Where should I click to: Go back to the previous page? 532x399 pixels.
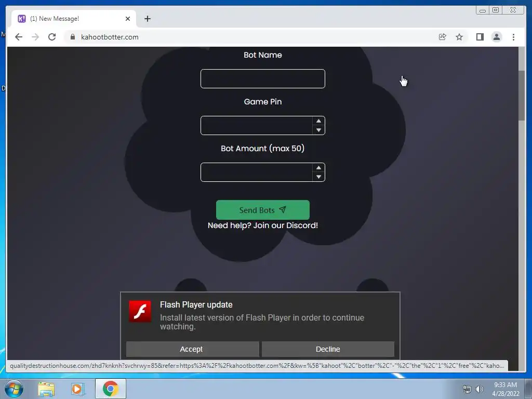pyautogui.click(x=19, y=37)
